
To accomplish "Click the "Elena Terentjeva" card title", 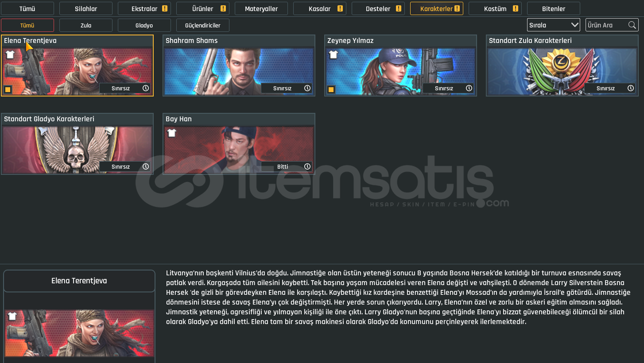I will click(x=30, y=41).
